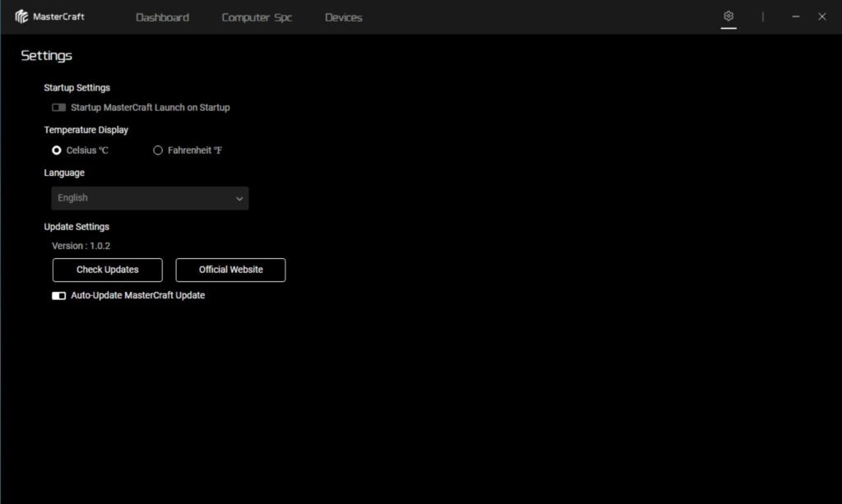This screenshot has width=842, height=504.
Task: Switch to the Dashboard tab
Action: [162, 17]
